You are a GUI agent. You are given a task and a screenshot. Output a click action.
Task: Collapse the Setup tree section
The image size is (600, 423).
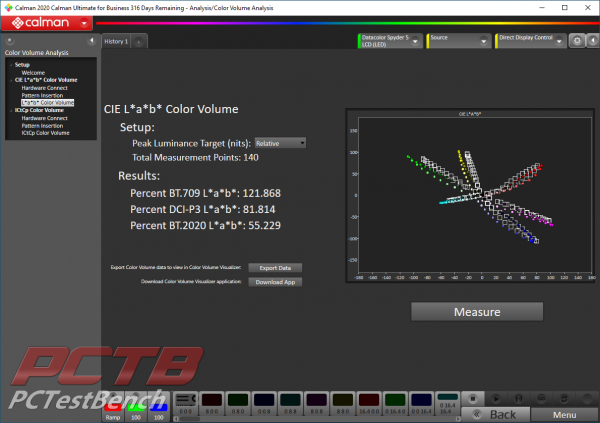(x=11, y=65)
